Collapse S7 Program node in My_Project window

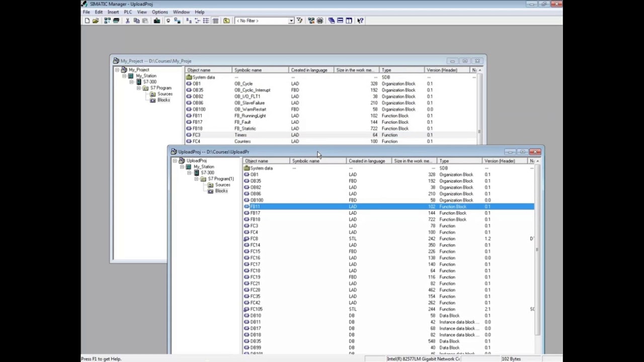coord(138,88)
